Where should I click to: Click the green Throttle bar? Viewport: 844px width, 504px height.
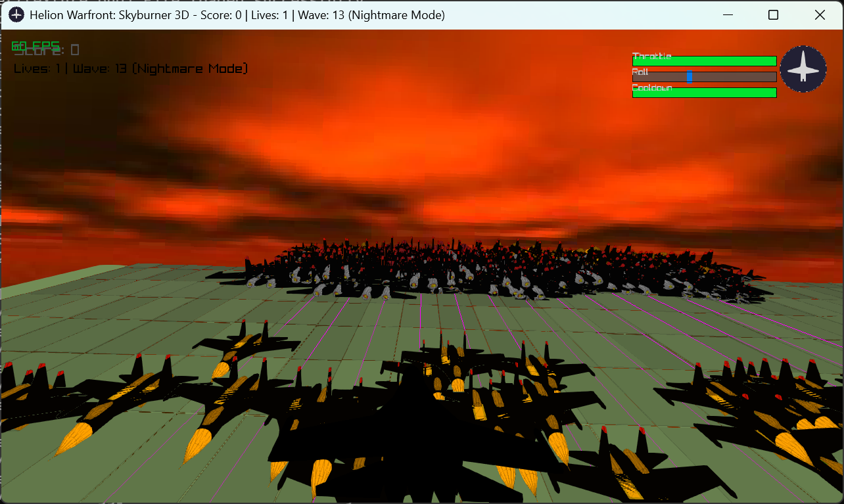pyautogui.click(x=705, y=61)
